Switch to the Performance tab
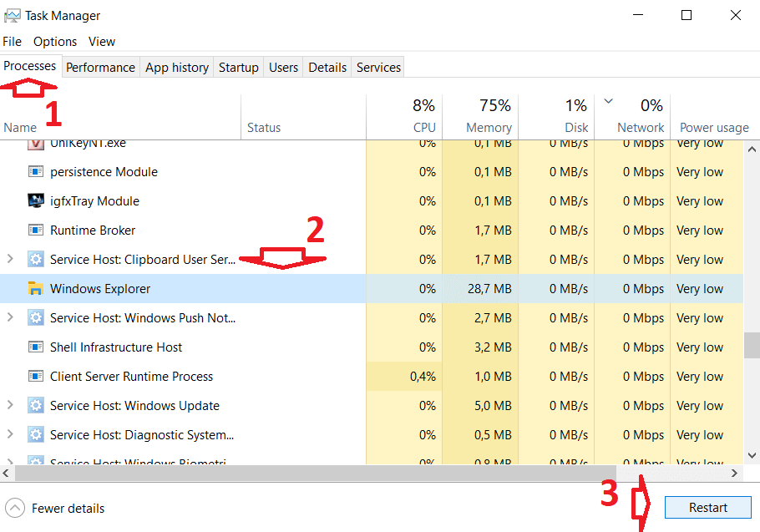Screen dimensions: 760x532 coord(100,67)
